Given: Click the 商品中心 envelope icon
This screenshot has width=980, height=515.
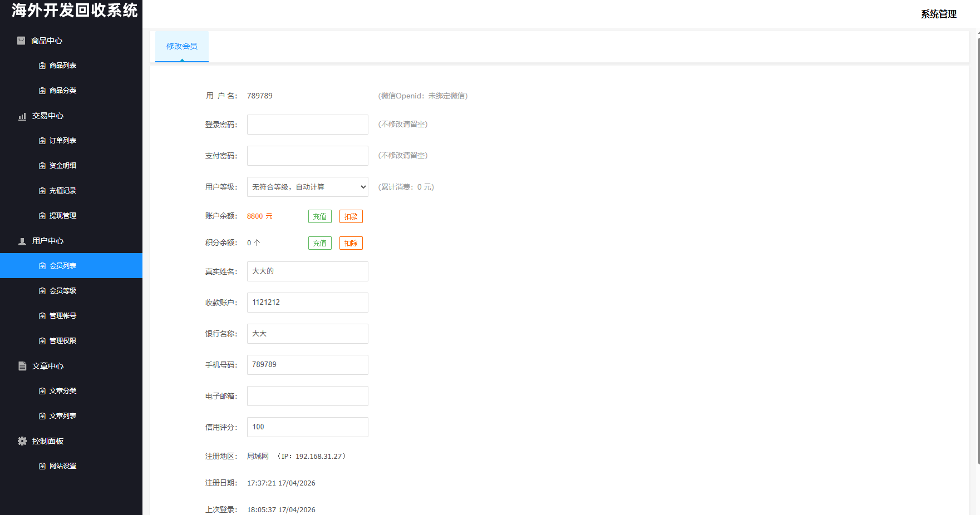Looking at the screenshot, I should point(22,40).
